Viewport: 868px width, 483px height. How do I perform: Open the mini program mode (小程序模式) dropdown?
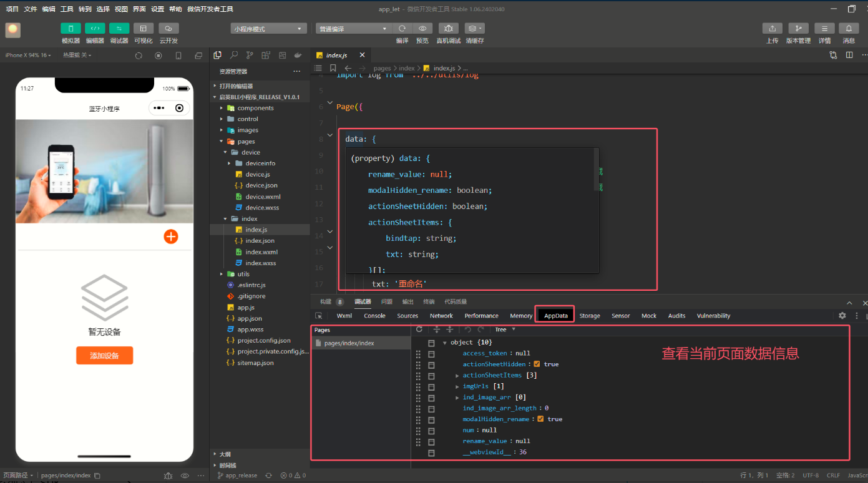point(268,29)
